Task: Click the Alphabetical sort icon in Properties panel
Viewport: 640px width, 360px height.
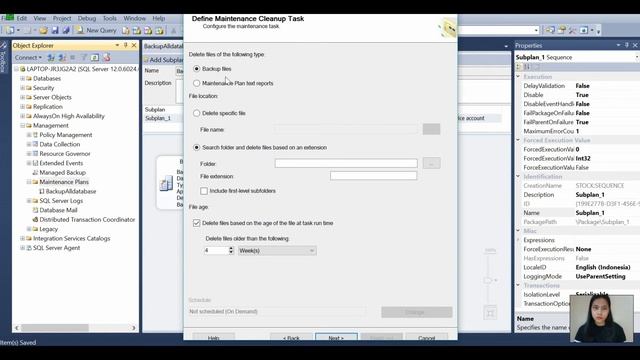Action: click(x=527, y=67)
